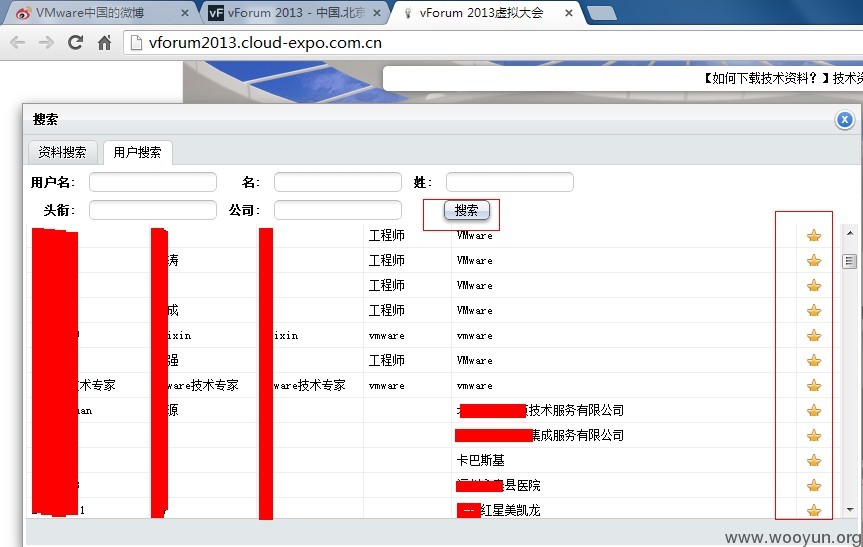Star the 集成服务有限公司 row
Image resolution: width=863 pixels, height=547 pixels.
pyautogui.click(x=814, y=436)
